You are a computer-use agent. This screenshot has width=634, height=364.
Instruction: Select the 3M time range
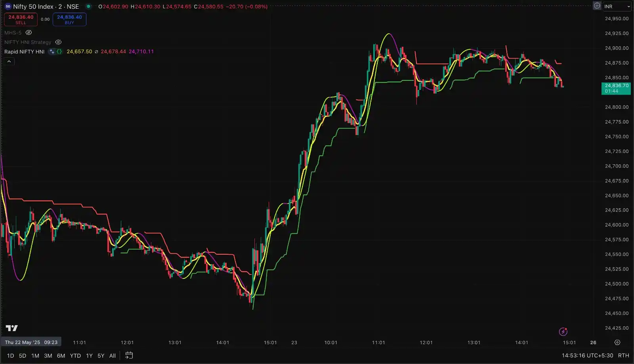pyautogui.click(x=48, y=356)
